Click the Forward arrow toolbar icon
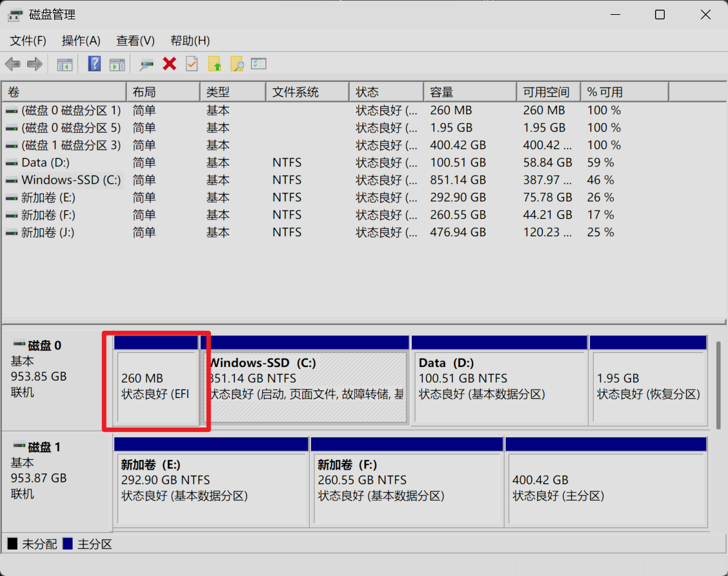The image size is (728, 576). [x=35, y=64]
